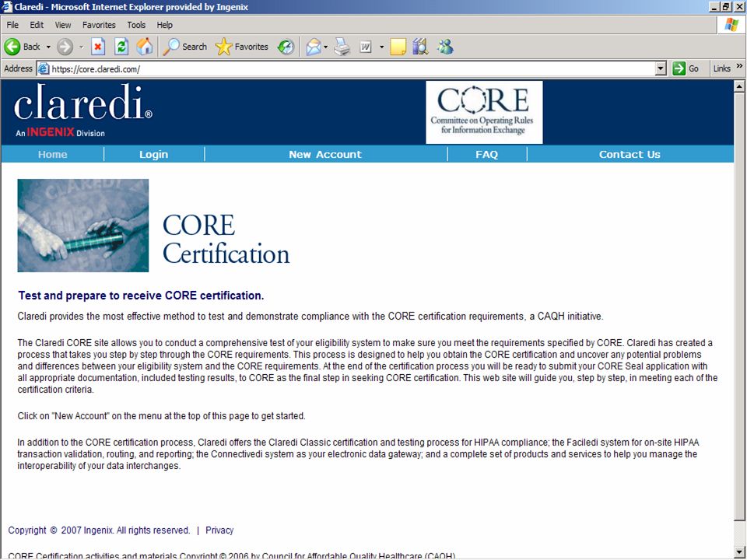Viewport: 747px width, 560px height.
Task: Follow the Privacy link
Action: point(219,530)
